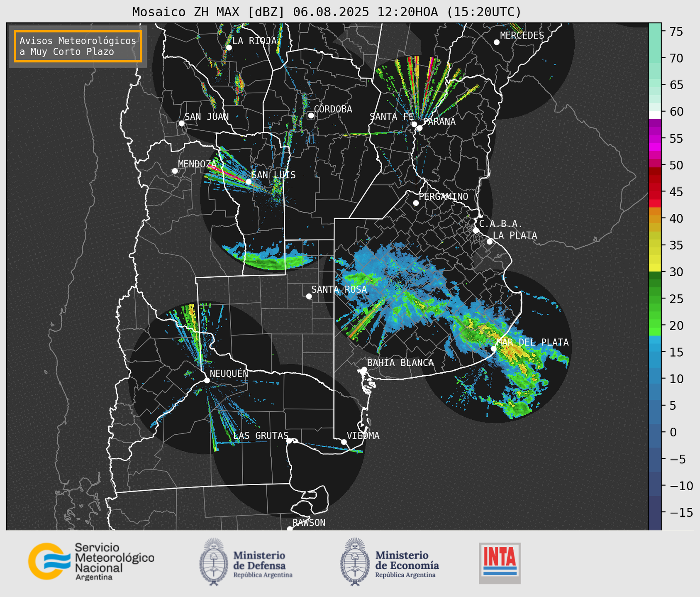
Task: Click the white 60 dBZ legend band
Action: 655,115
